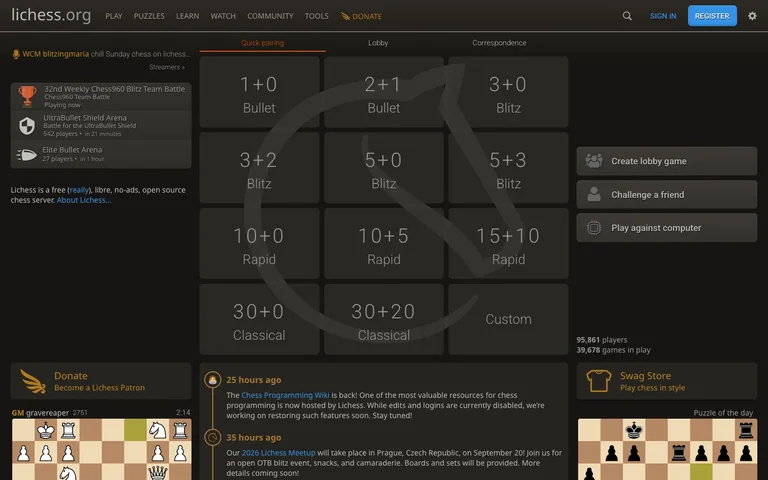This screenshot has width=768, height=480.
Task: Open the Streamers link
Action: pos(167,67)
